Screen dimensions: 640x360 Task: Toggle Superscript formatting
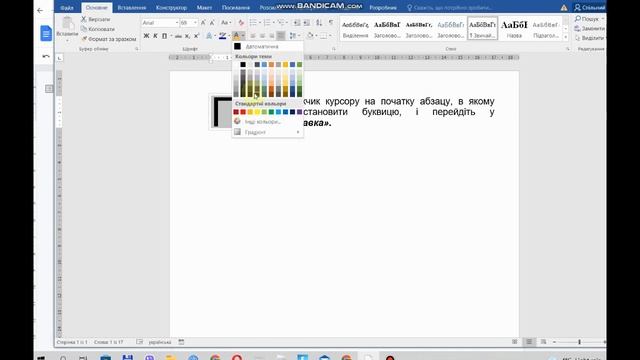196,36
